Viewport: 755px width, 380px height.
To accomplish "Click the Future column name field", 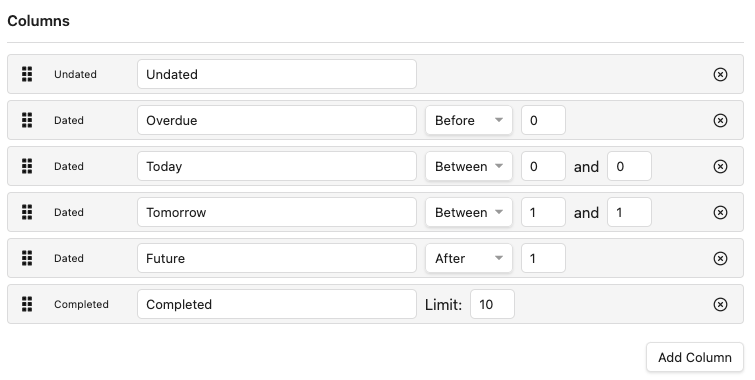I will point(277,258).
